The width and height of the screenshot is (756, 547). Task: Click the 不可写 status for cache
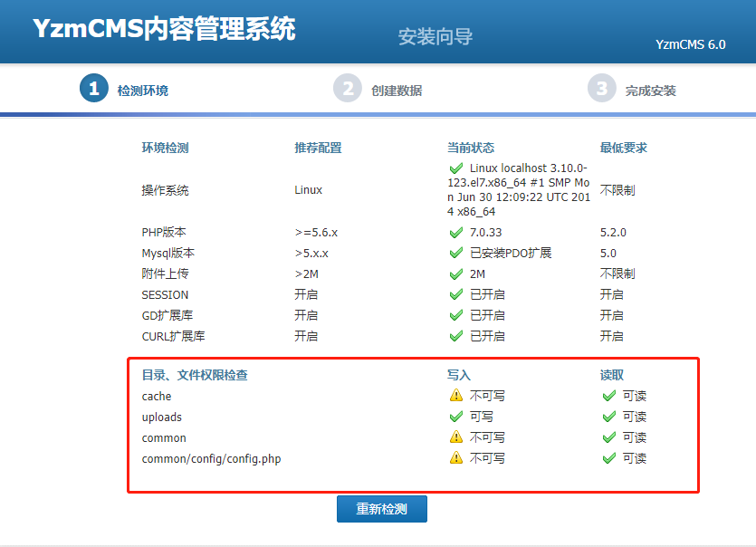point(487,396)
